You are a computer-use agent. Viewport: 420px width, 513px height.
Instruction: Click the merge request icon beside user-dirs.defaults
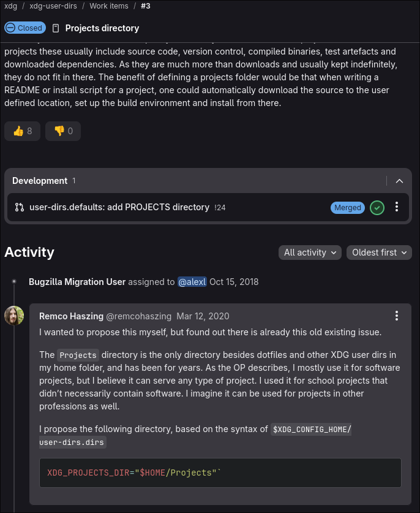[x=19, y=207]
